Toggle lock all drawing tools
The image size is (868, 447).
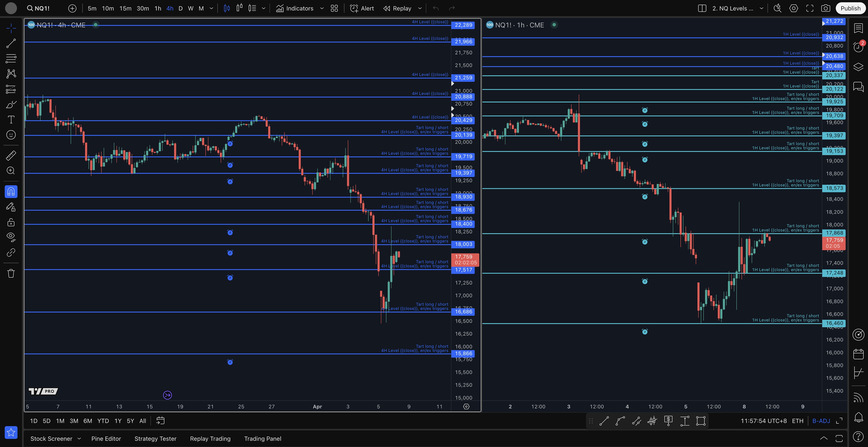click(x=11, y=222)
